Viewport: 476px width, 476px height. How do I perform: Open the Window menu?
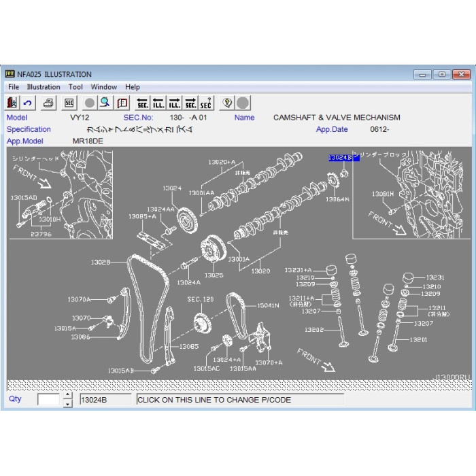(x=104, y=87)
